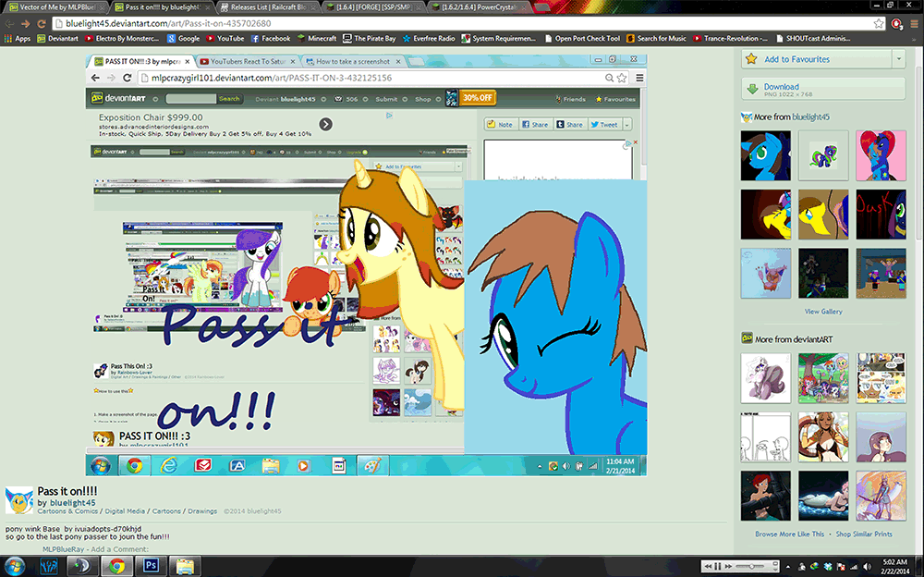Viewport: 924px width, 577px height.
Task: Open Open Port Check Tool bookmark
Action: [582, 38]
